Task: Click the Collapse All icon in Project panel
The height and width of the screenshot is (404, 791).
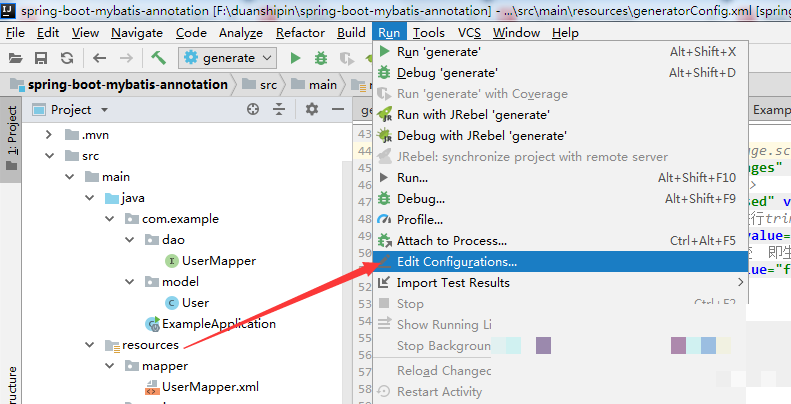Action: pyautogui.click(x=279, y=109)
